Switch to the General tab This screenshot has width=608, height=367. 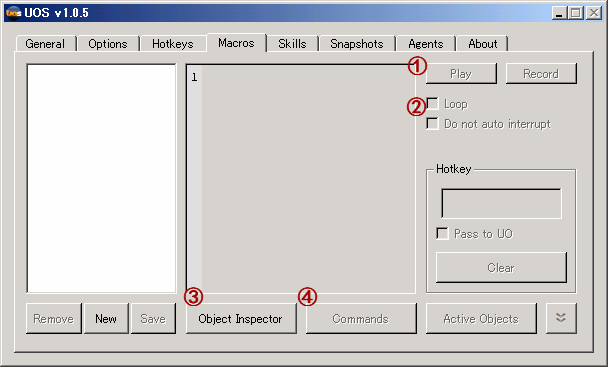[x=45, y=44]
